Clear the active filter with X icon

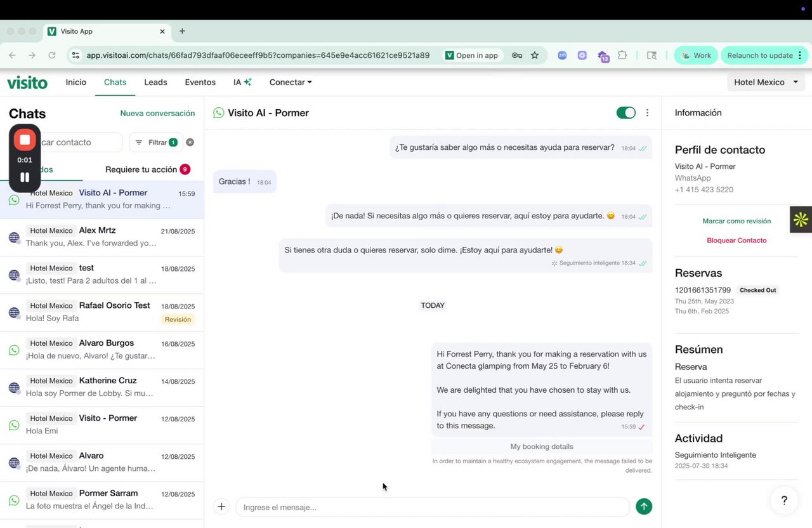(x=190, y=142)
